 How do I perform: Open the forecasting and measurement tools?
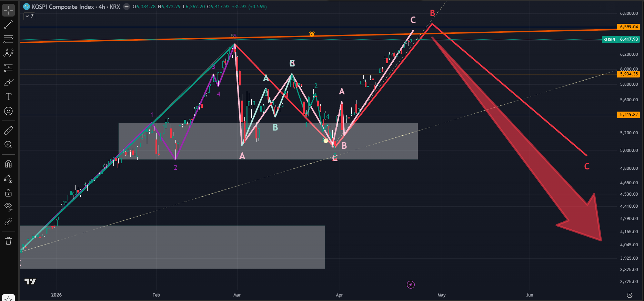tap(8, 68)
